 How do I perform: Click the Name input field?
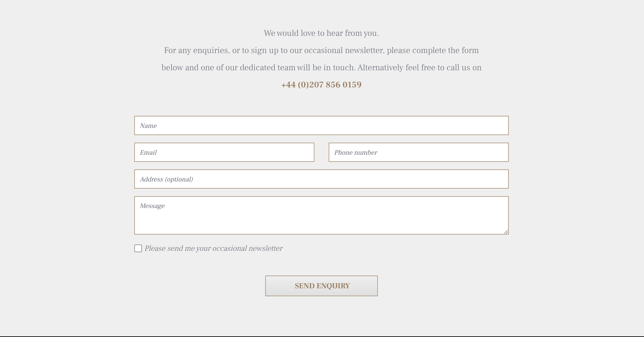coord(321,126)
